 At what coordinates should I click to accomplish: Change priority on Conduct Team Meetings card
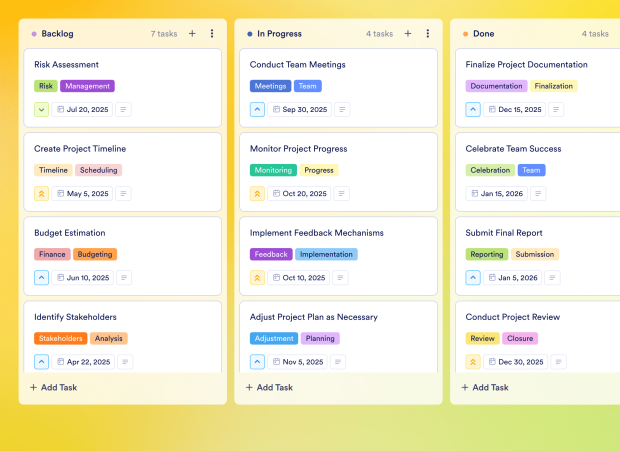point(257,109)
